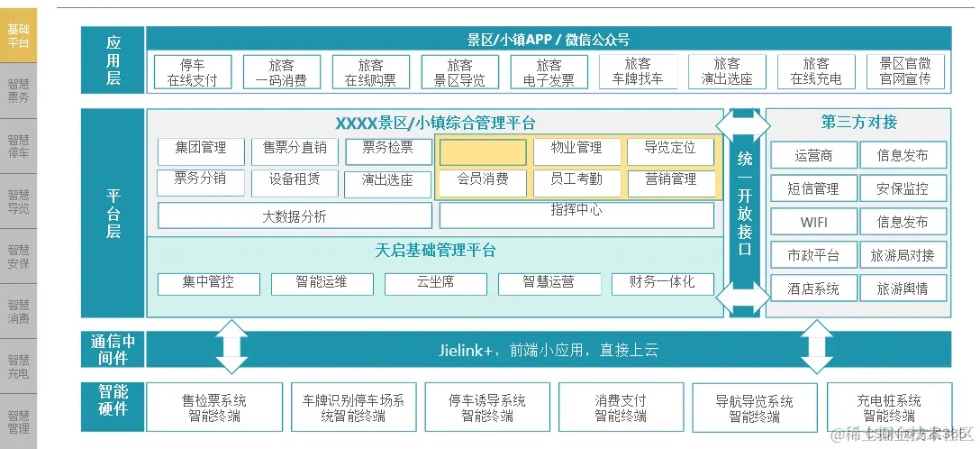The image size is (980, 449).
Task: Select the 智慧充电 sidebar tab
Action: (18, 366)
